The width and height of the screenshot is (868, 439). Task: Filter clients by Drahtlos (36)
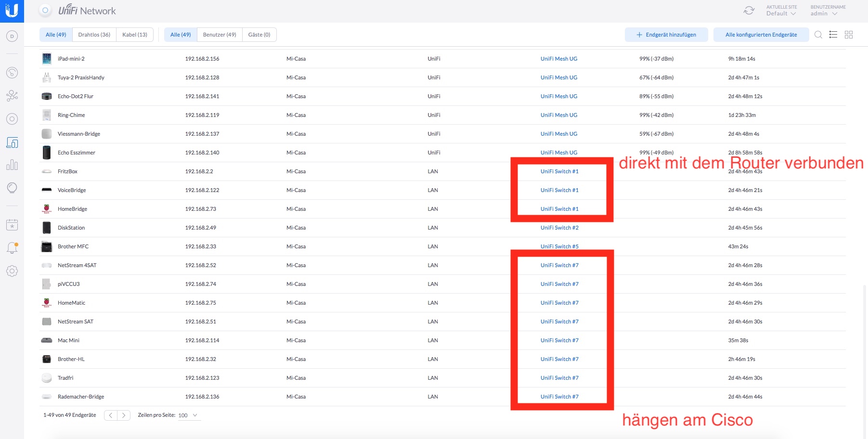(94, 35)
